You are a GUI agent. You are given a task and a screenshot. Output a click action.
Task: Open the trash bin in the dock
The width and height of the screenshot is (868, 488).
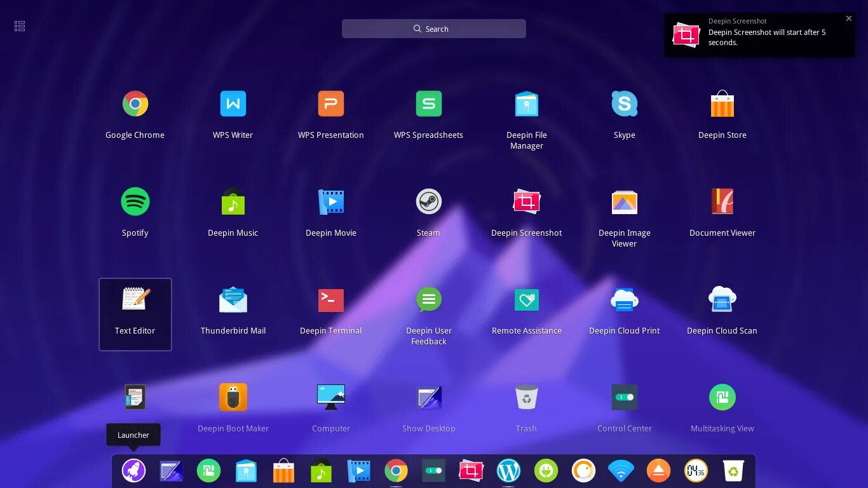coord(733,471)
